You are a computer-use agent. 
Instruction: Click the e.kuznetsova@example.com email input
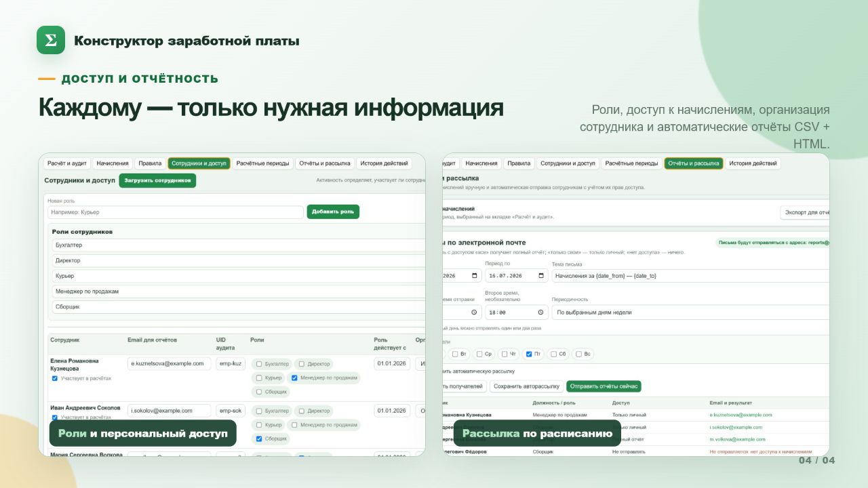169,364
